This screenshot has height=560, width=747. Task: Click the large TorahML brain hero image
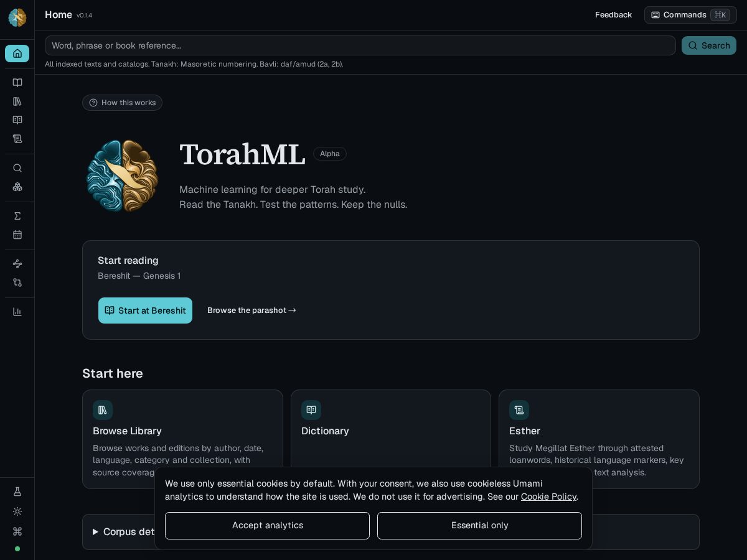(122, 175)
